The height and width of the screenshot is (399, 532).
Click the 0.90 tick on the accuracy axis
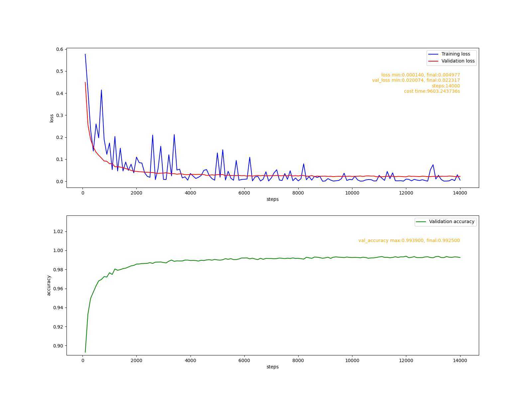58,346
